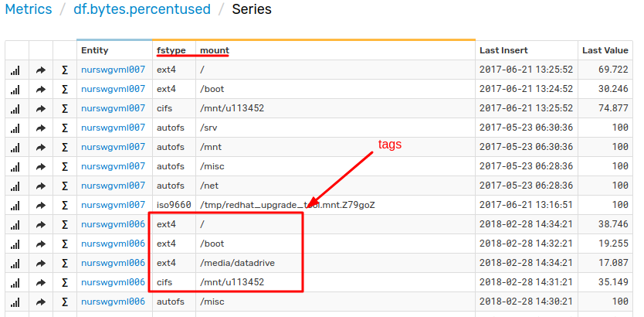Click the Metrics breadcrumb link
The image size is (644, 317).
click(x=29, y=9)
